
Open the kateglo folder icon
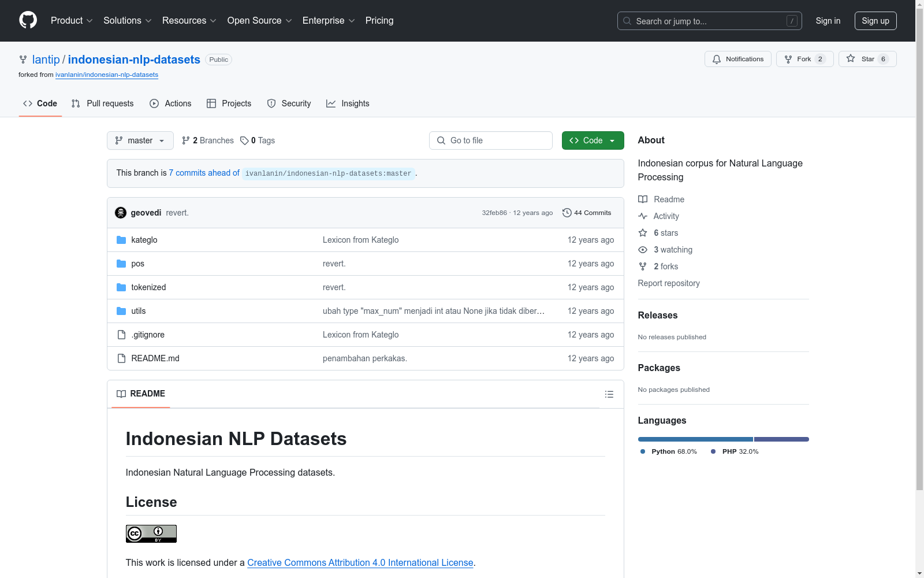[121, 240]
